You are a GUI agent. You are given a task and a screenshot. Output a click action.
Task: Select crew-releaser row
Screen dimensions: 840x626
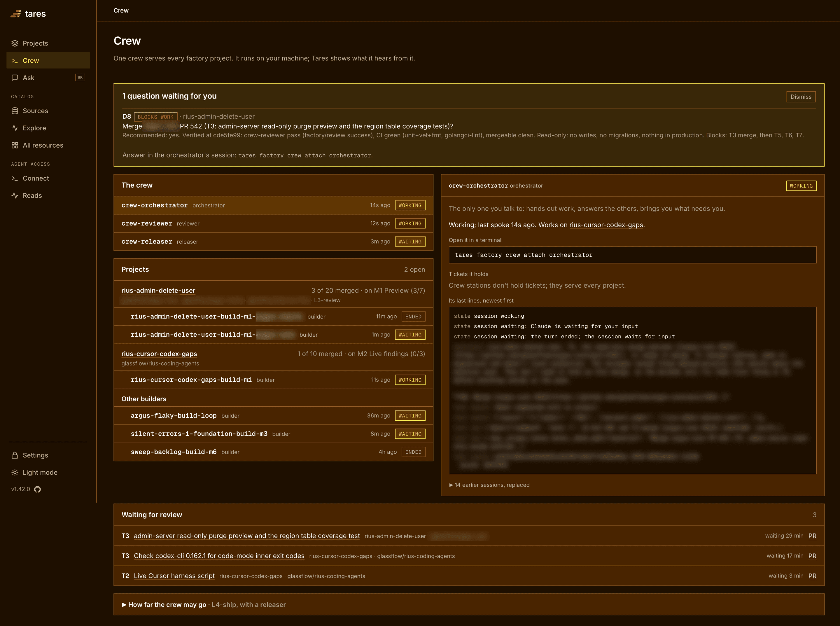click(x=273, y=242)
